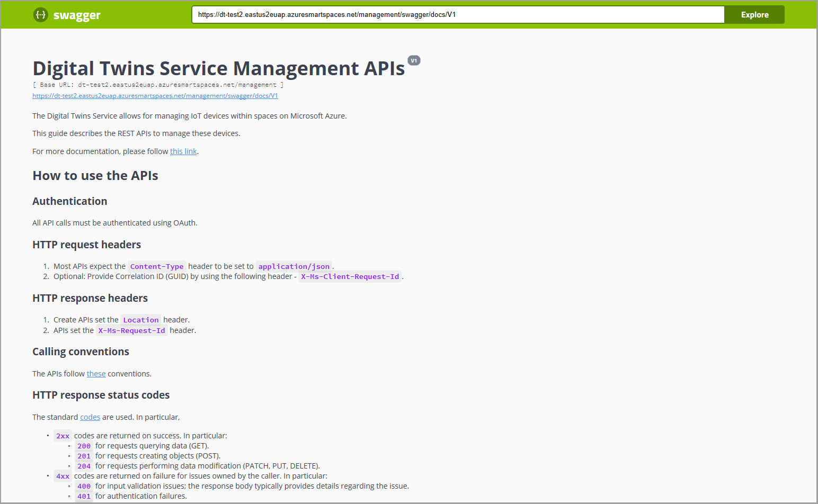Viewport: 818px width, 504px height.
Task: Click the 'How to use the APIs' heading
Action: [x=95, y=176]
